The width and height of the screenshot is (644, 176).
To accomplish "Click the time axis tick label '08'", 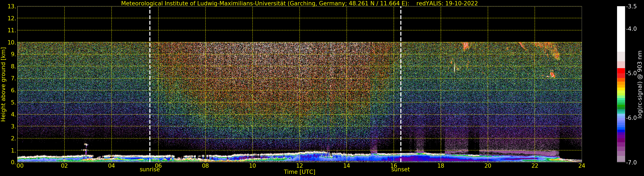I will (205, 166).
